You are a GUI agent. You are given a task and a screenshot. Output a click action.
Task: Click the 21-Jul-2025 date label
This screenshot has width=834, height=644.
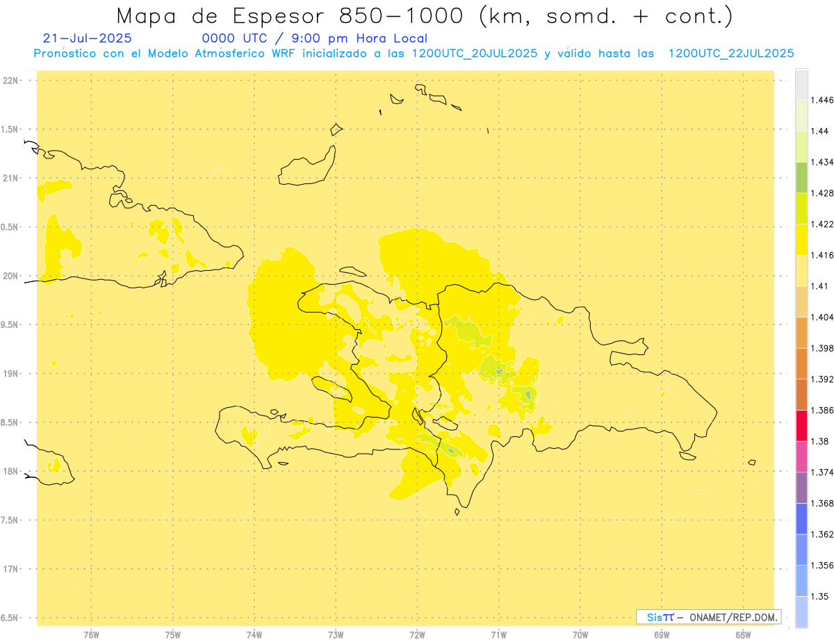click(87, 38)
